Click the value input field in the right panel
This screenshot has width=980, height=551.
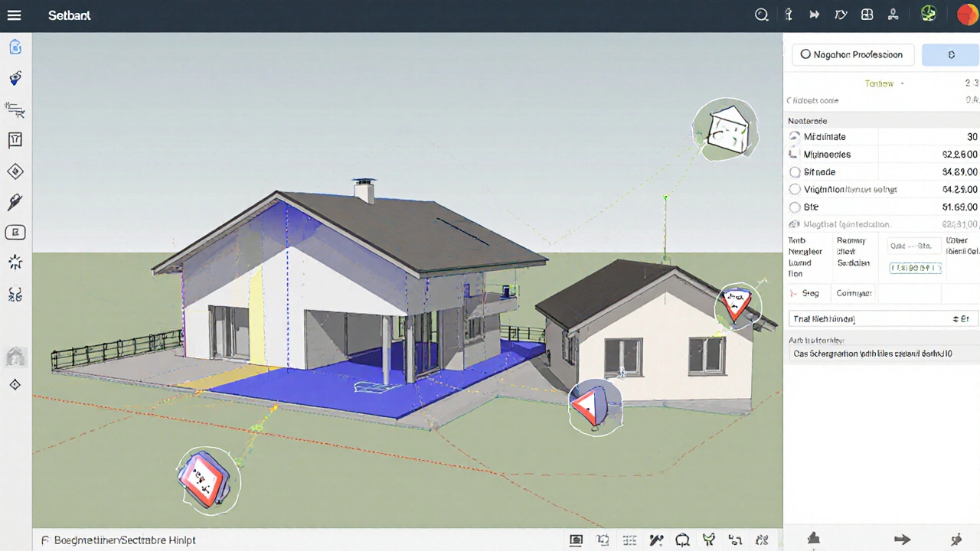915,267
